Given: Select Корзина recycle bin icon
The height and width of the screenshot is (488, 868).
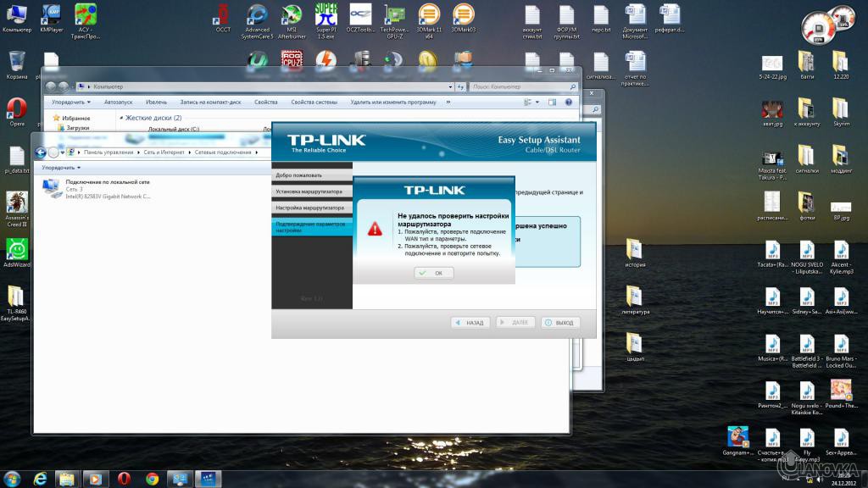Looking at the screenshot, I should (17, 65).
